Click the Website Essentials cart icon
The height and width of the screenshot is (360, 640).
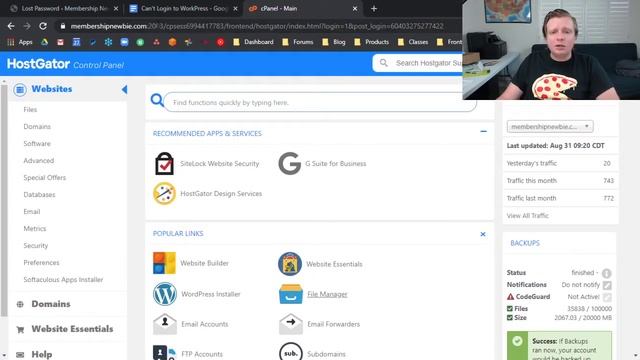coord(20,329)
